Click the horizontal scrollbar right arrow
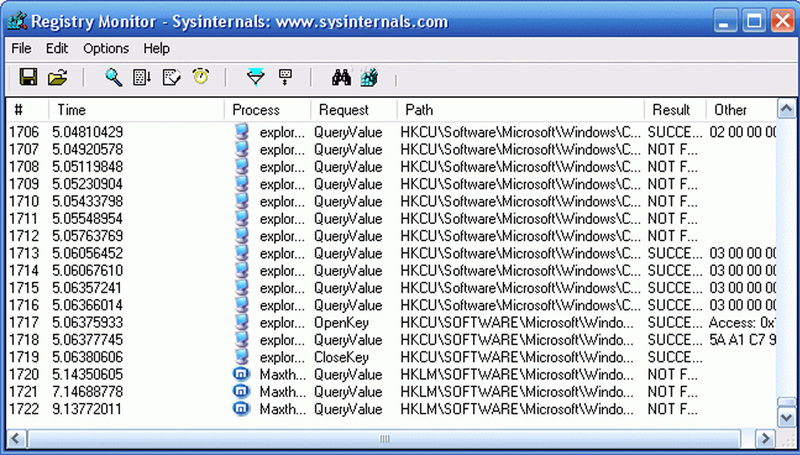 765,438
